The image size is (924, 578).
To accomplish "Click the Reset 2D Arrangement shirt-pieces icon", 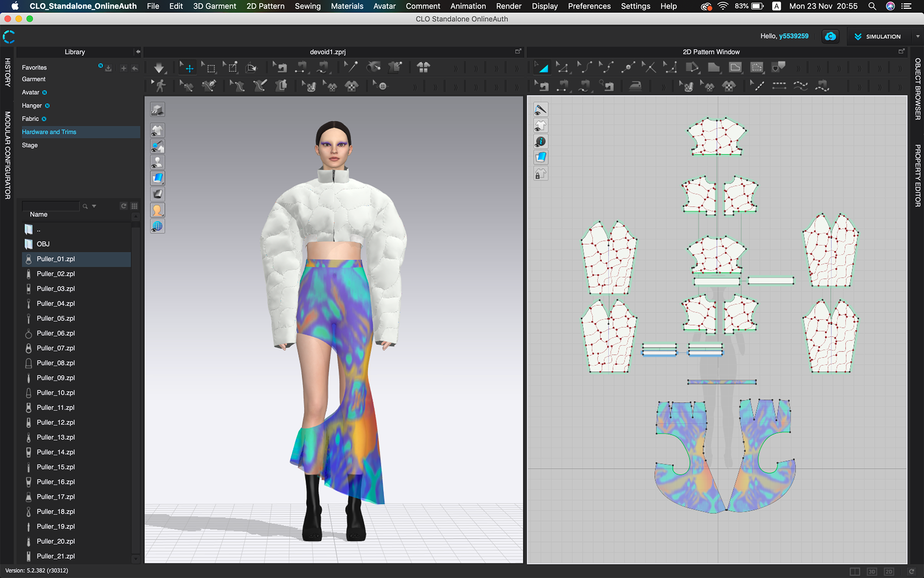I will point(423,68).
